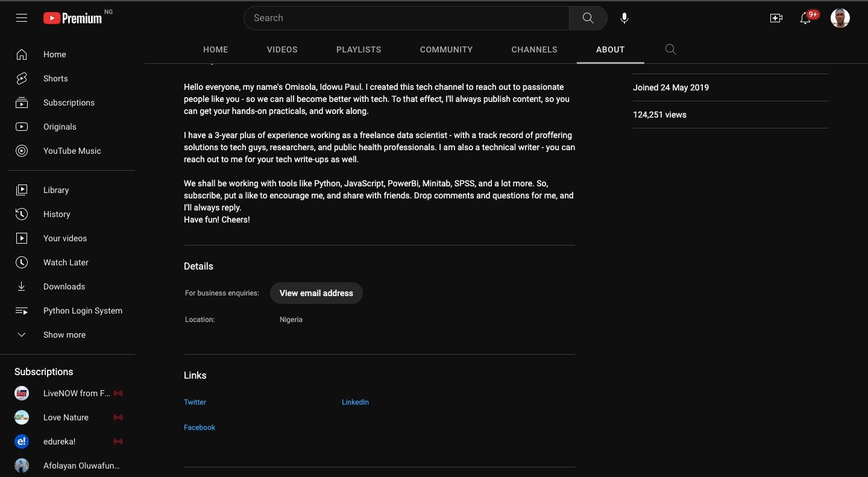Image resolution: width=868 pixels, height=477 pixels.
Task: Search within channel using magnifier icon
Action: coord(670,49)
